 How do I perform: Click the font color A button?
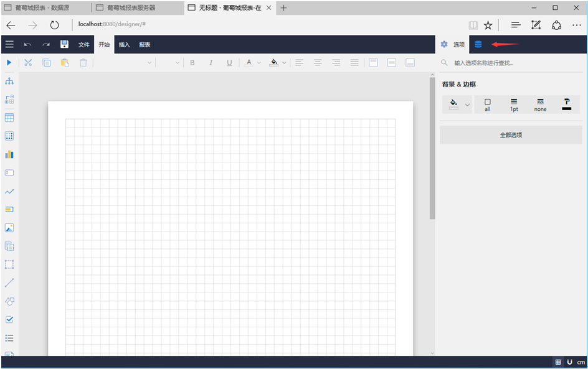point(249,63)
